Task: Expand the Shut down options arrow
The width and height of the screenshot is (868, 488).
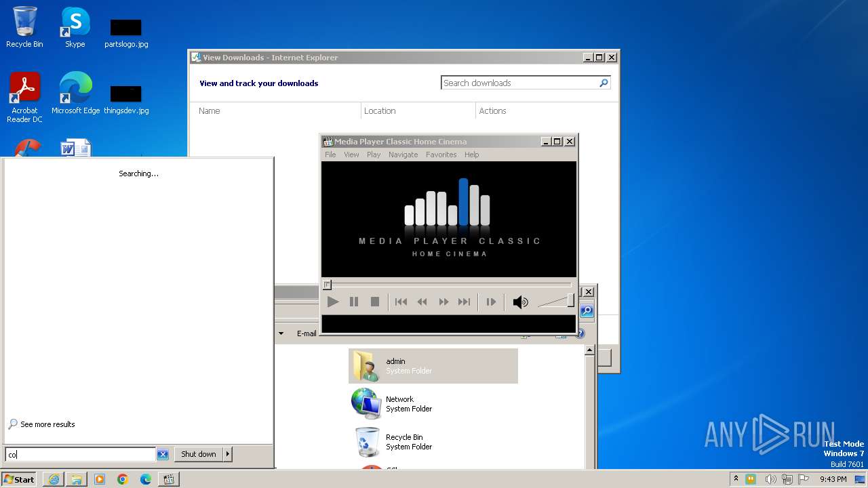Action: [x=228, y=454]
